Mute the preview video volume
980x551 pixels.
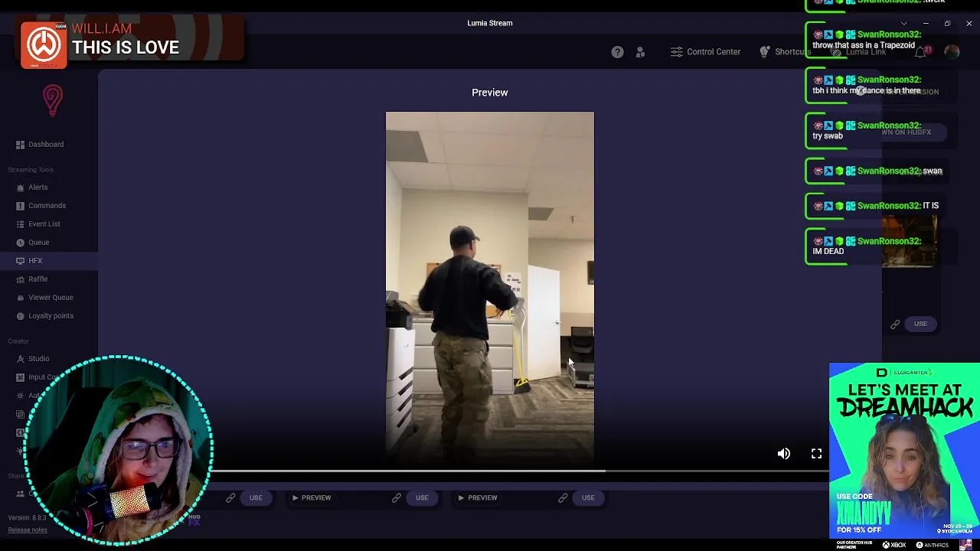[x=784, y=454]
